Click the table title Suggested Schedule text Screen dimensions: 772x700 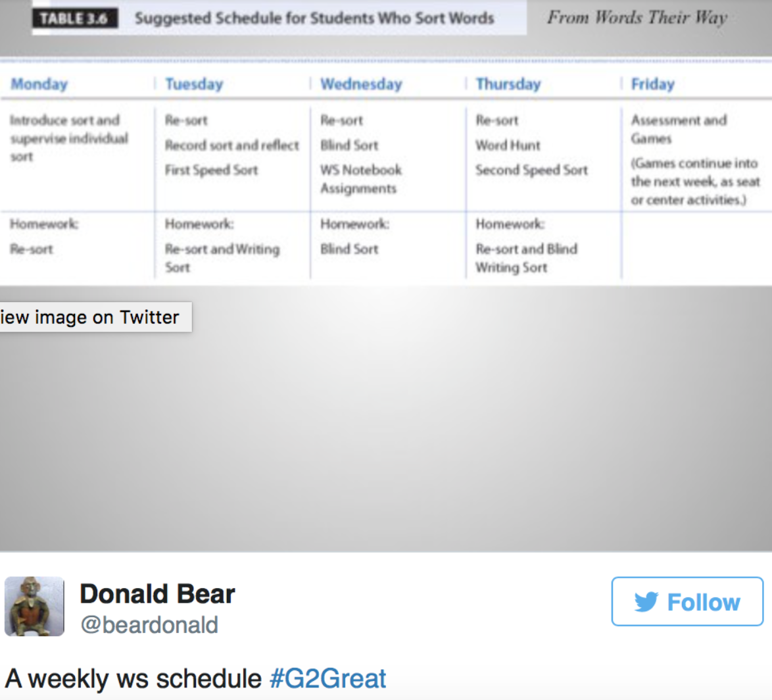(314, 18)
